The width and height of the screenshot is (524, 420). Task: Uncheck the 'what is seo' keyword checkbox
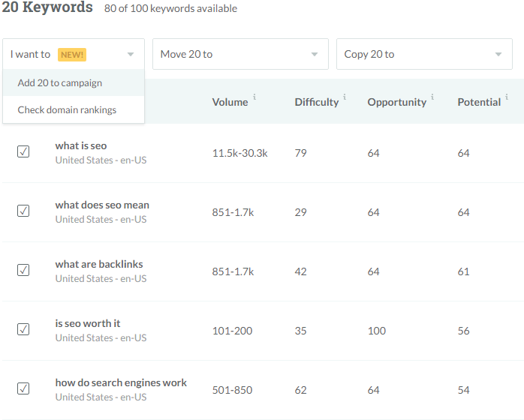(23, 152)
